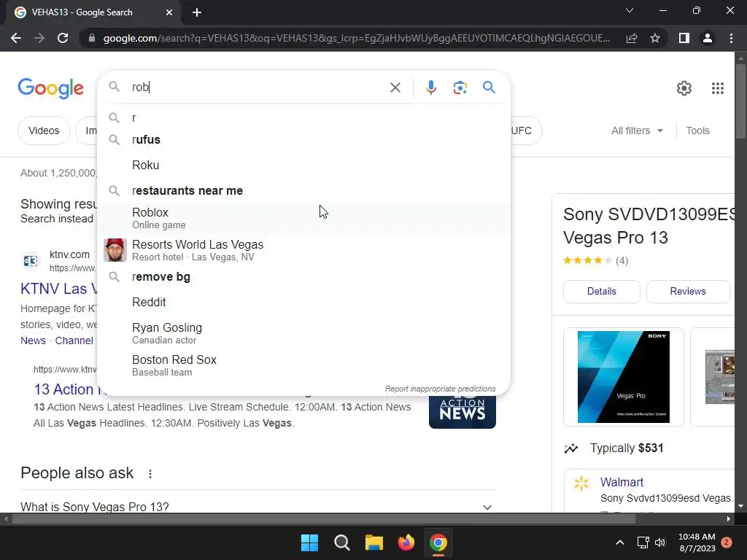Select Resorts World Las Vegas suggestion
Screen dimensions: 747x560
pos(303,250)
